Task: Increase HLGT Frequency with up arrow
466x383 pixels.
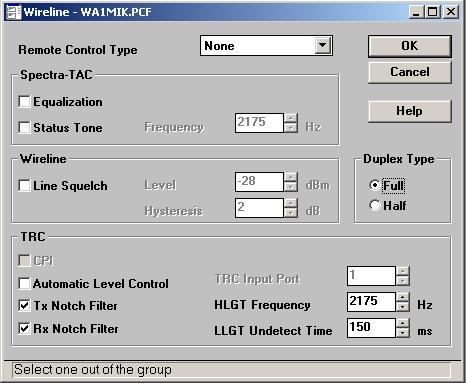Action: [403, 297]
